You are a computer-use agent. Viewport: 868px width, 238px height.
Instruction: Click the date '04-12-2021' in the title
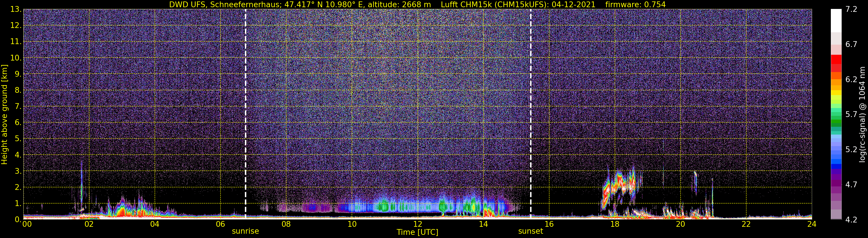[574, 4]
